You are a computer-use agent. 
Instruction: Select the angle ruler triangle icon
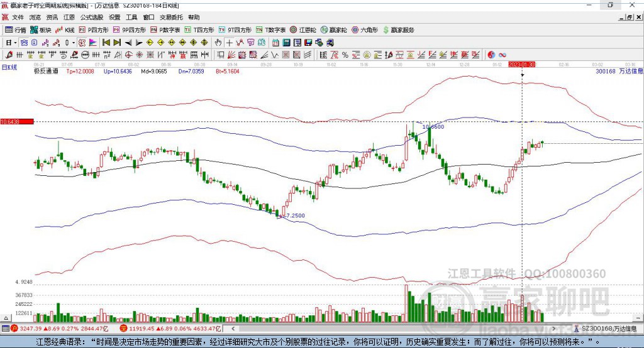click(118, 55)
